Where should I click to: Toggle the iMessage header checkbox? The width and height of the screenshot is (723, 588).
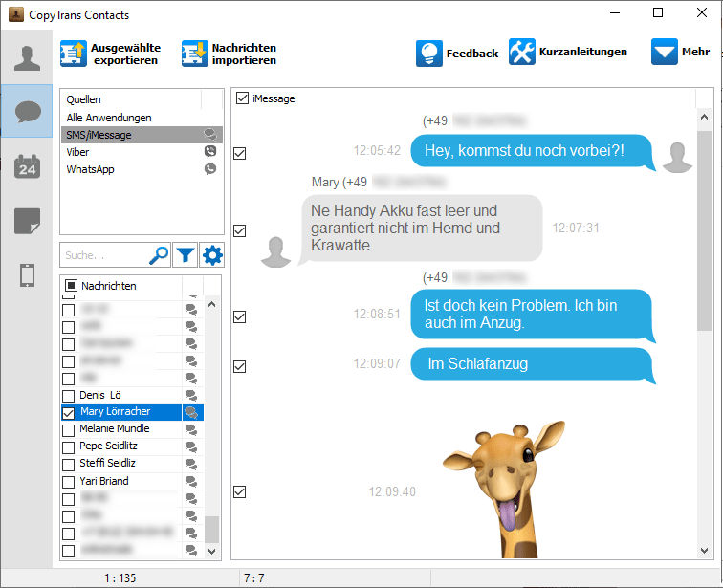(242, 98)
